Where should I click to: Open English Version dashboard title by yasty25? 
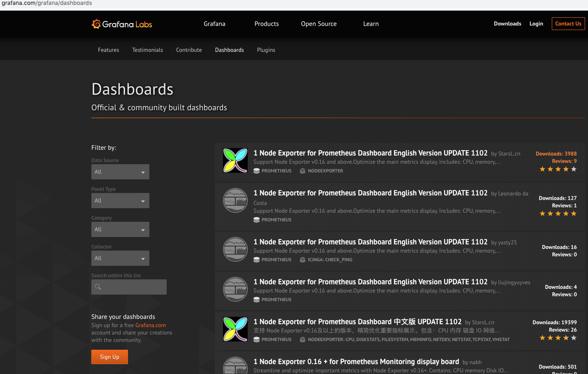point(370,242)
